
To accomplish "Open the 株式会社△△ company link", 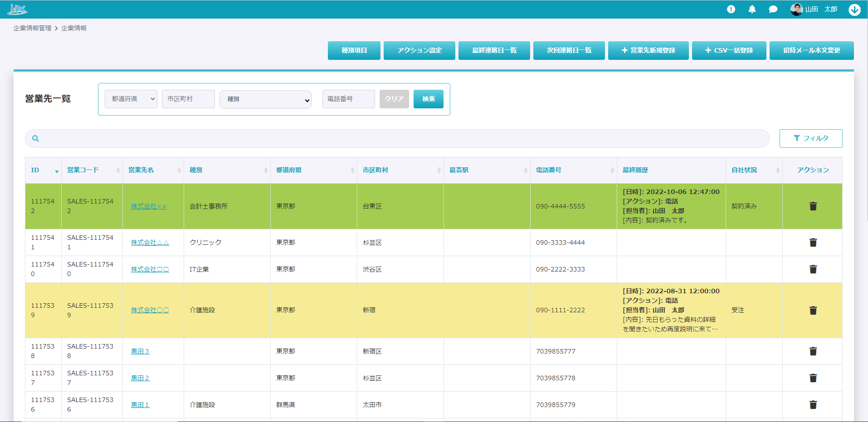I will click(x=150, y=243).
